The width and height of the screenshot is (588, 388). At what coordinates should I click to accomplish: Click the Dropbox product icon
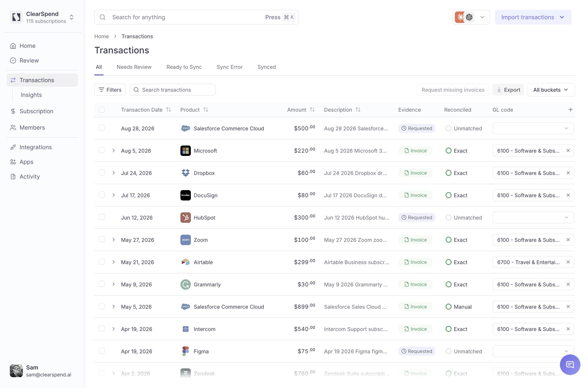pos(186,173)
